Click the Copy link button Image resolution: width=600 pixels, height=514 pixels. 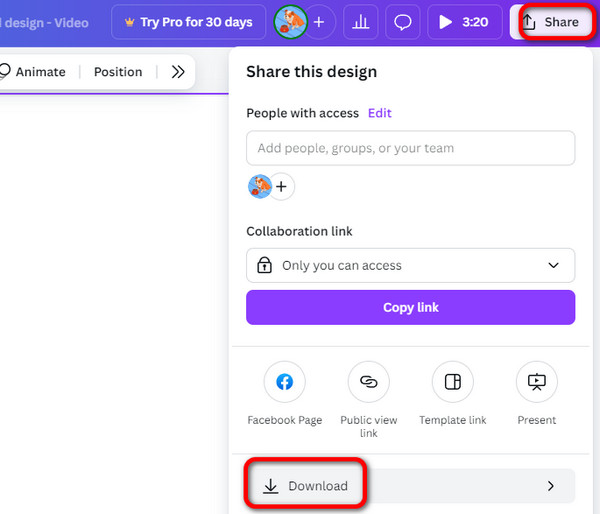coord(410,307)
